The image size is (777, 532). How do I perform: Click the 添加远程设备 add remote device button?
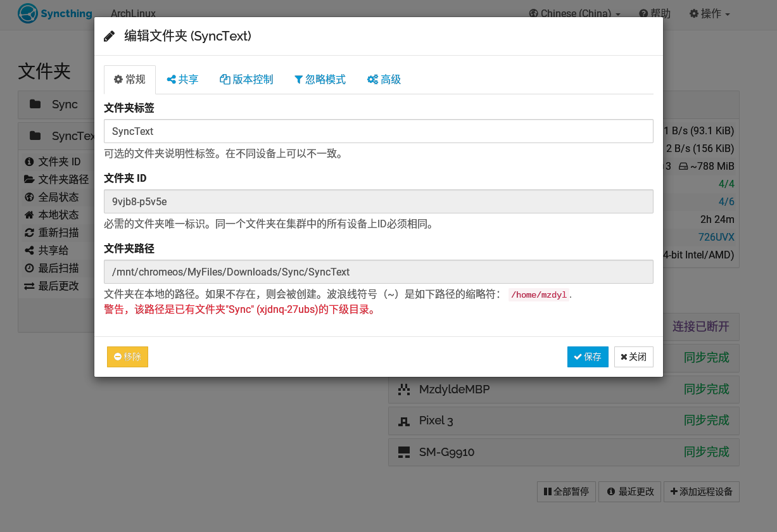click(x=702, y=491)
